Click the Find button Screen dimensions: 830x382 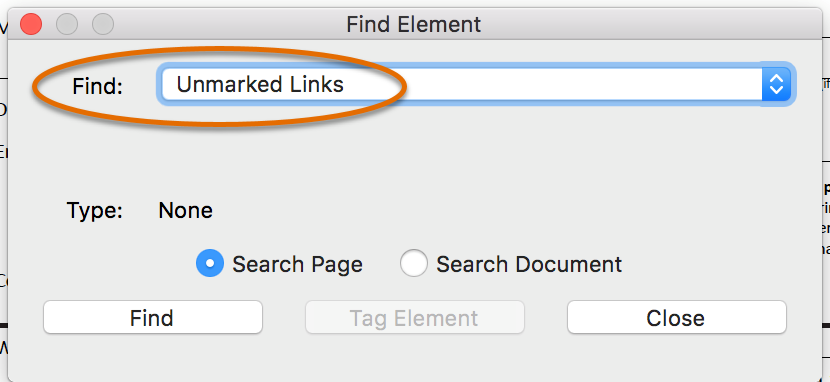click(152, 317)
